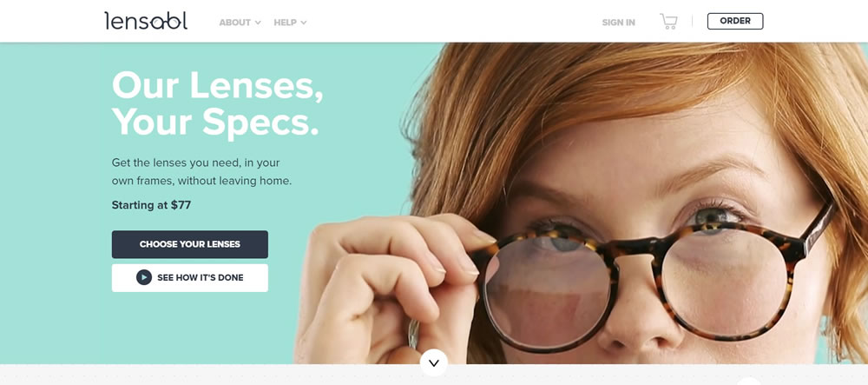Click the ORDER button
Viewport: 868px width, 385px height.
coord(735,21)
